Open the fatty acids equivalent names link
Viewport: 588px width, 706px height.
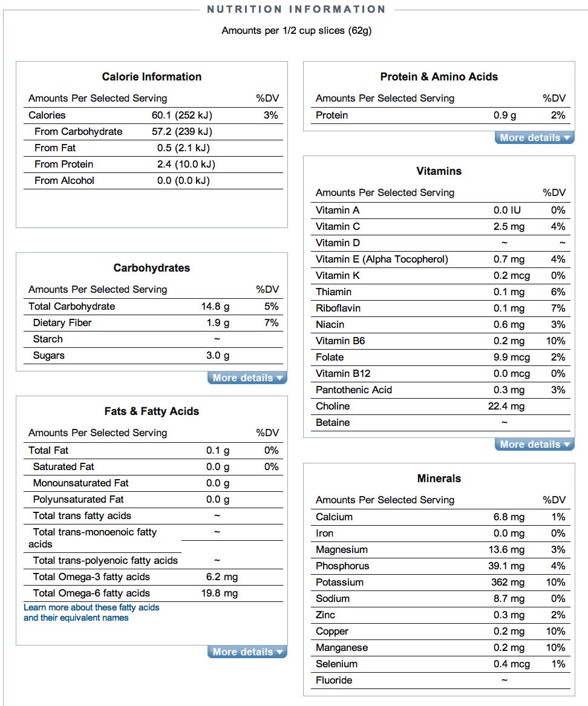[x=91, y=613]
